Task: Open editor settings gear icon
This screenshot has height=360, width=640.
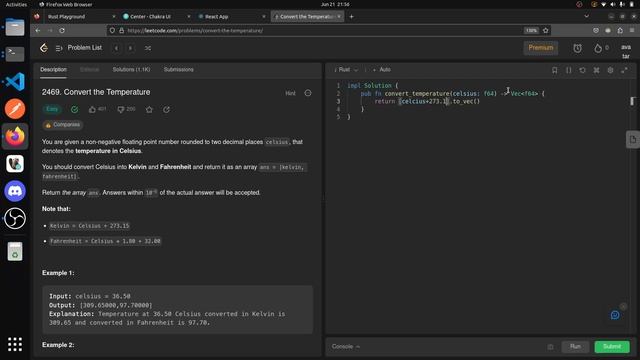Action: tap(610, 70)
